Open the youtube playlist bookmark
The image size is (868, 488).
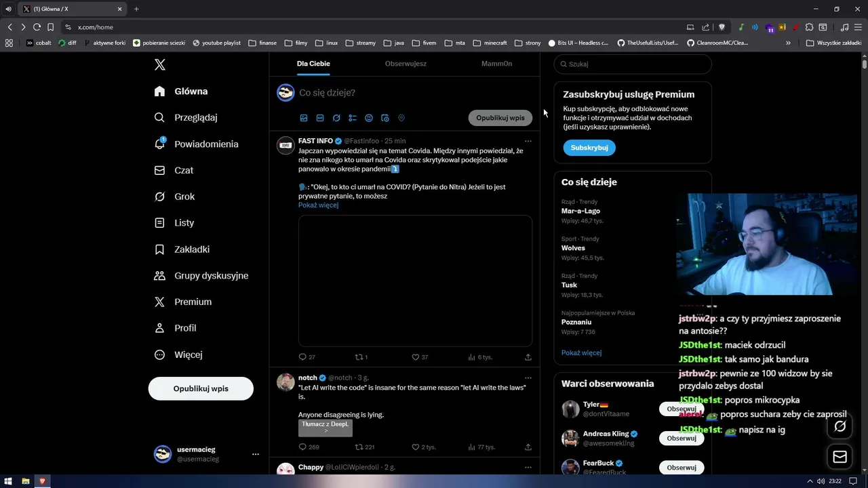[216, 43]
